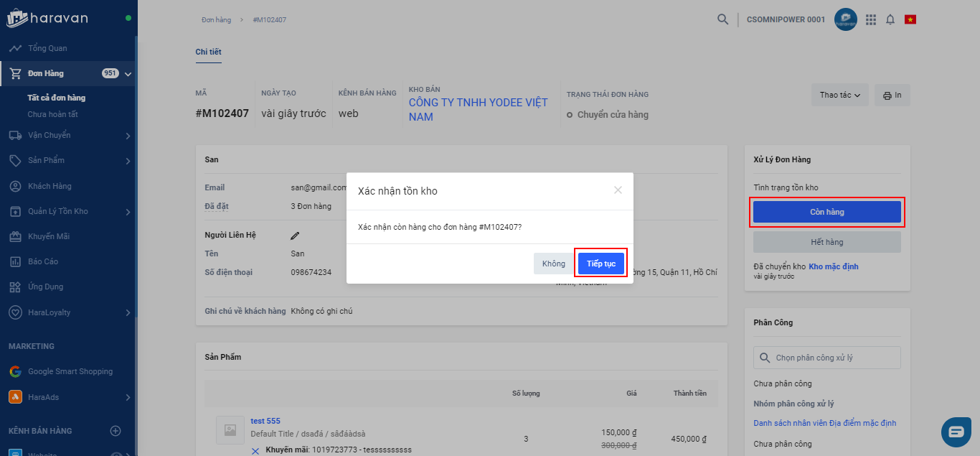
Task: Click the Sản Phẩm tag icon
Action: pos(15,160)
